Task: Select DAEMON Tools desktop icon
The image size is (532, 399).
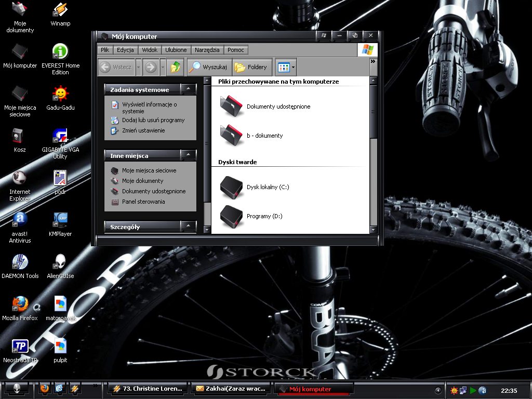Action: click(20, 262)
